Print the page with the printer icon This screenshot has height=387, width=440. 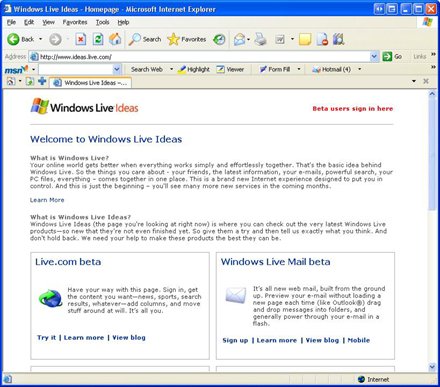tap(261, 39)
